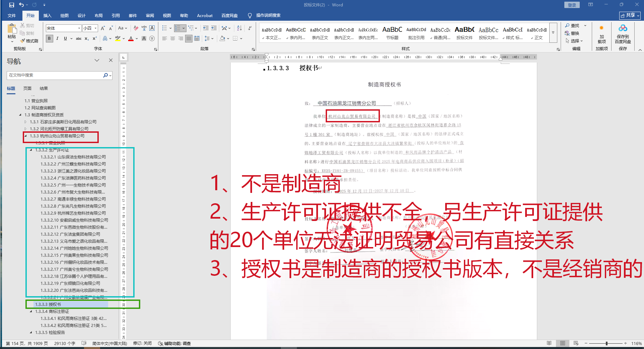
Task: Zoom in with the plus button
Action: [625, 343]
